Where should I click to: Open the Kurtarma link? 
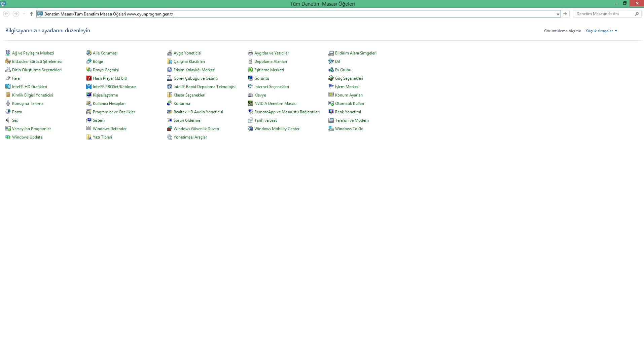click(x=182, y=104)
